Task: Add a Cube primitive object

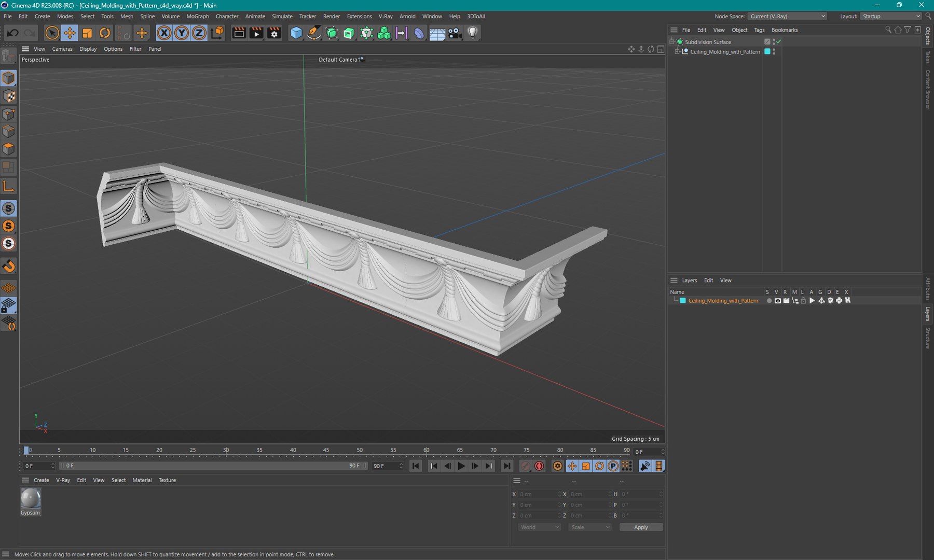Action: point(296,33)
